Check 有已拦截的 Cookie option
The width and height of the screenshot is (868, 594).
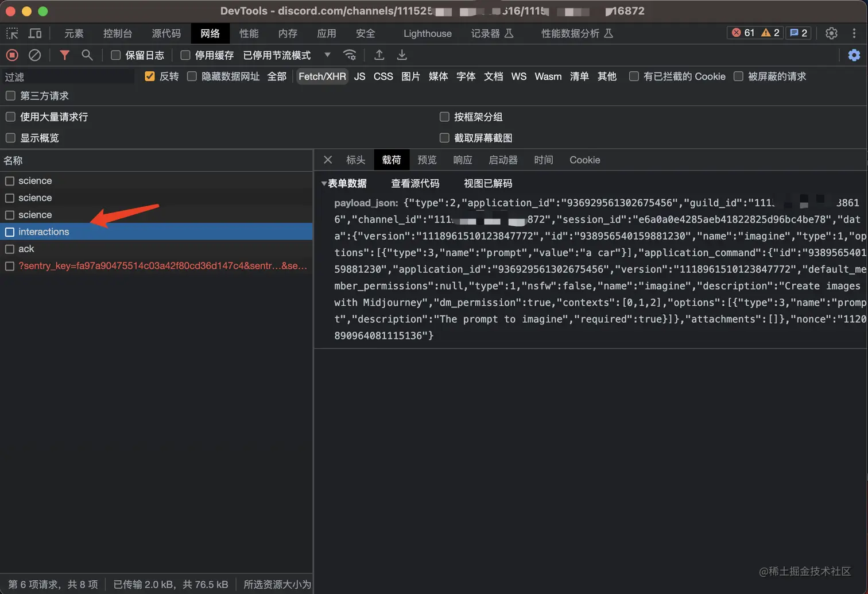[634, 76]
